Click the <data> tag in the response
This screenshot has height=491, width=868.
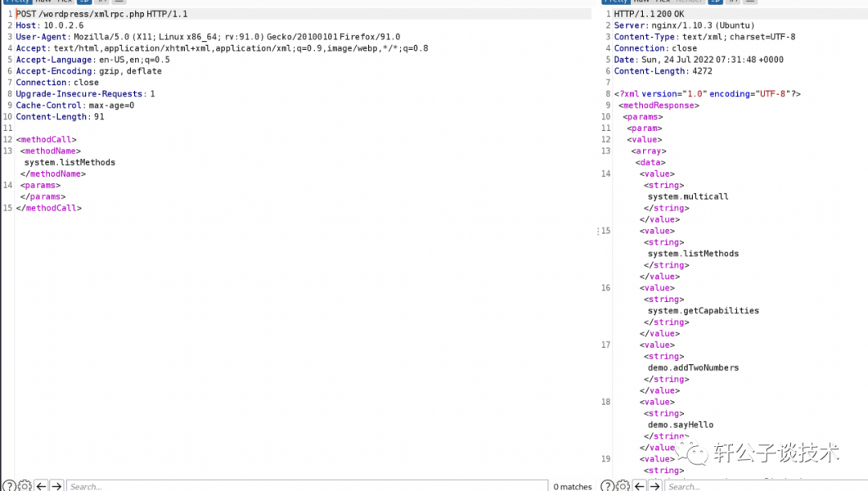coord(650,162)
